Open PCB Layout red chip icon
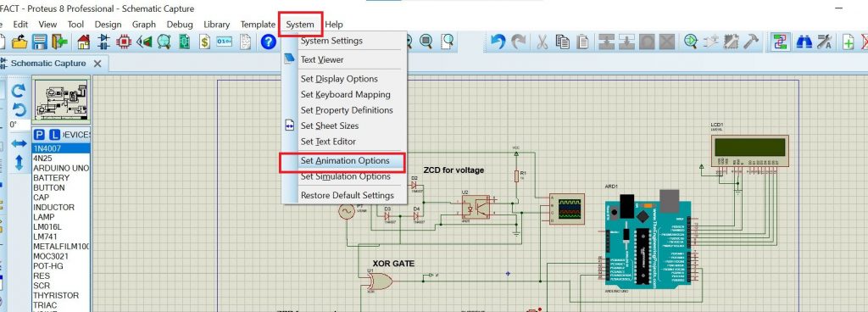The image size is (868, 312). pos(124,42)
